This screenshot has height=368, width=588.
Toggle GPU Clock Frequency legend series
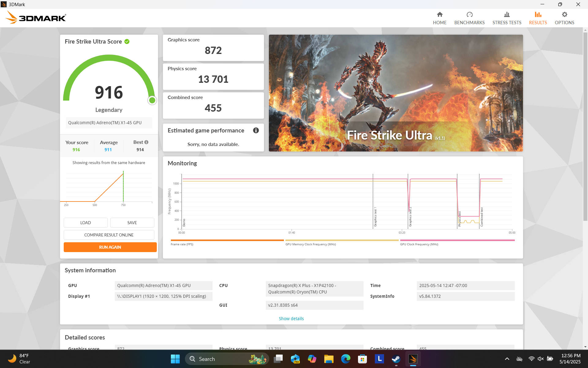(x=419, y=244)
